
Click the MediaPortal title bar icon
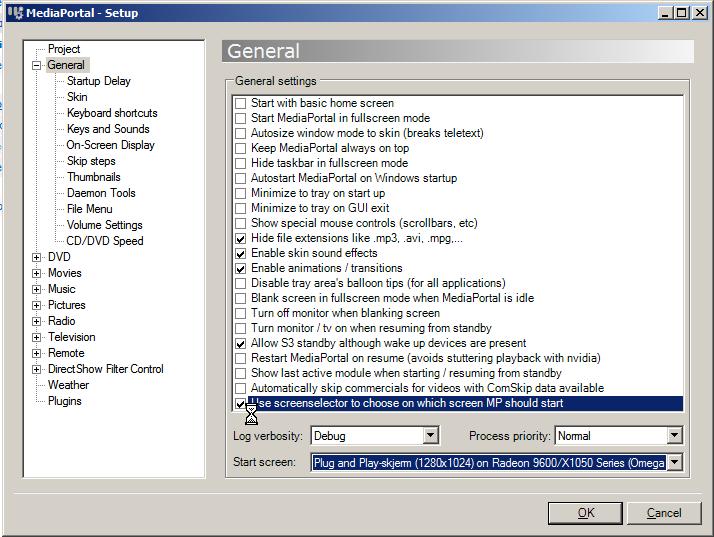tap(15, 12)
